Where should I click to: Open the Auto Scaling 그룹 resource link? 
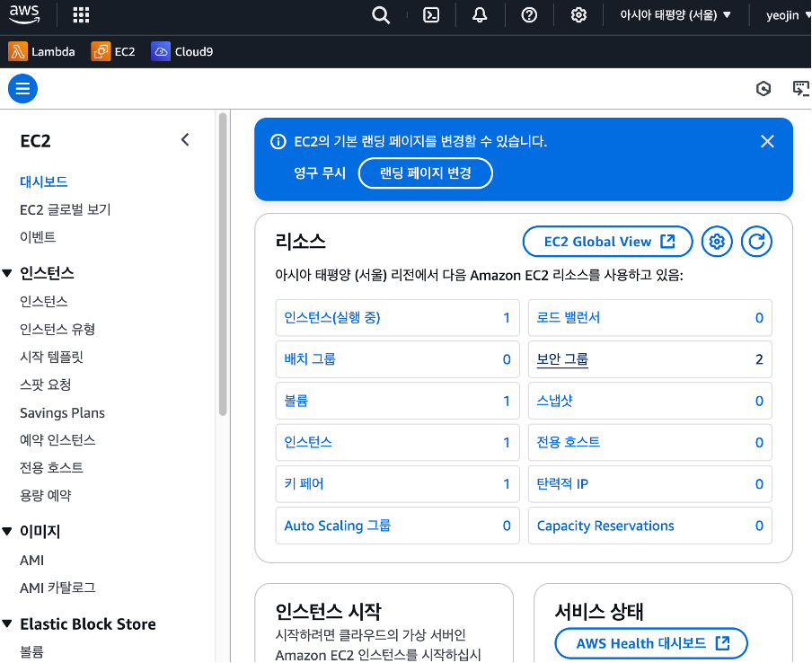(337, 526)
